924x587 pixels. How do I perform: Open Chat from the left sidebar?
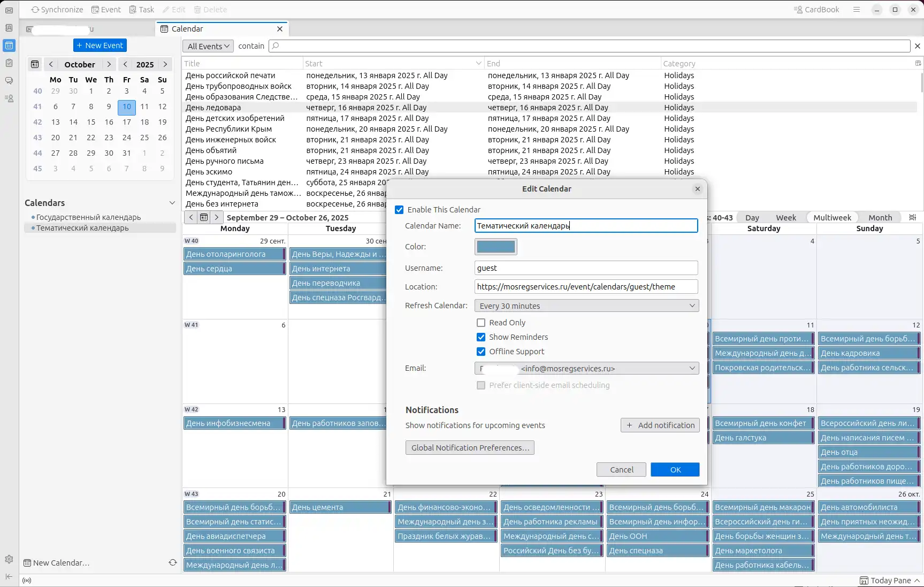click(9, 81)
